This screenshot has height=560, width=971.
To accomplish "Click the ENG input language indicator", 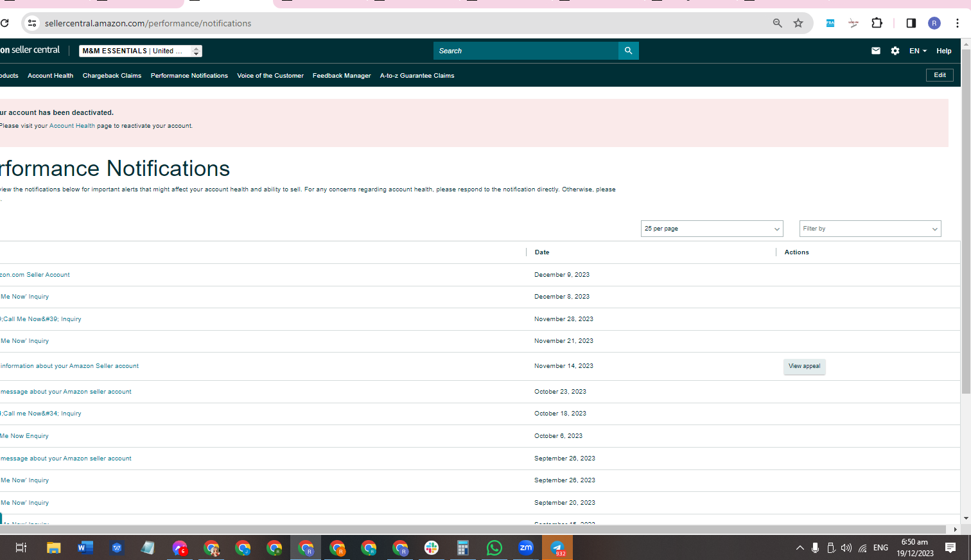I will pos(880,548).
